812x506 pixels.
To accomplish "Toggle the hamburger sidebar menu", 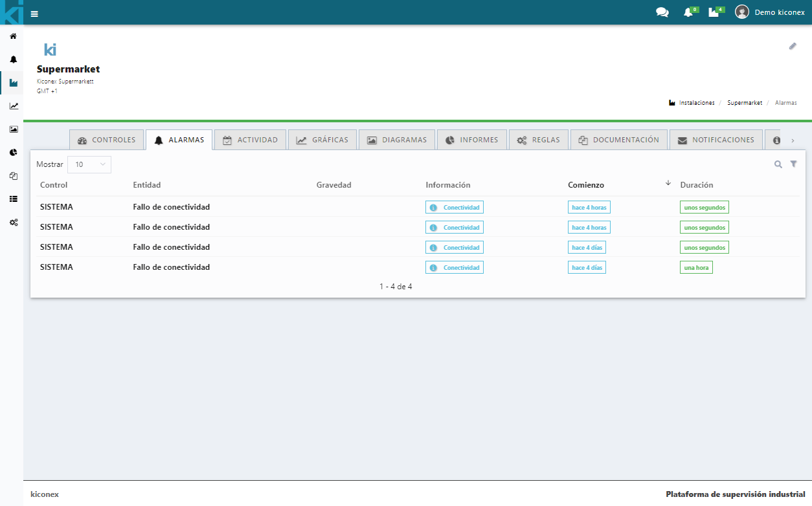I will click(34, 14).
